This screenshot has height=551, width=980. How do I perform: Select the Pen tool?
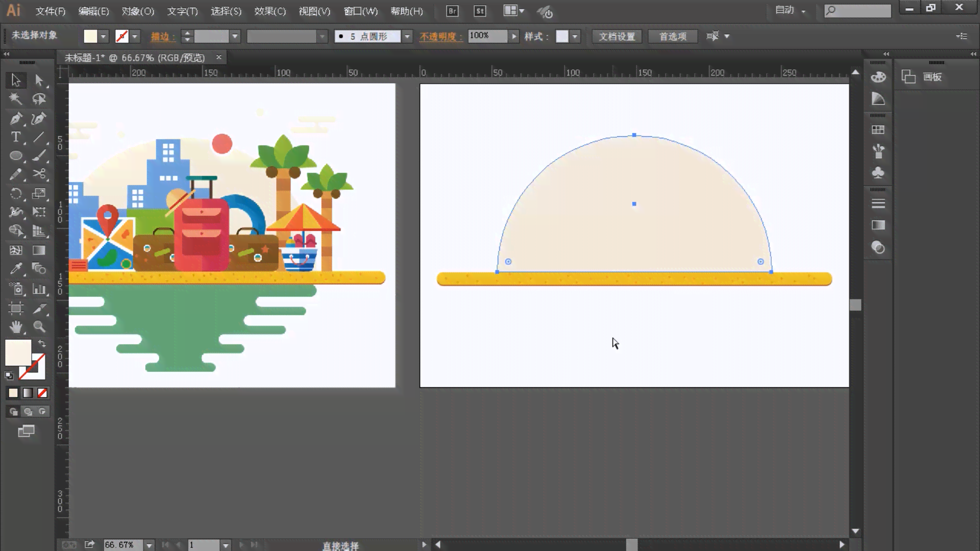coord(15,118)
